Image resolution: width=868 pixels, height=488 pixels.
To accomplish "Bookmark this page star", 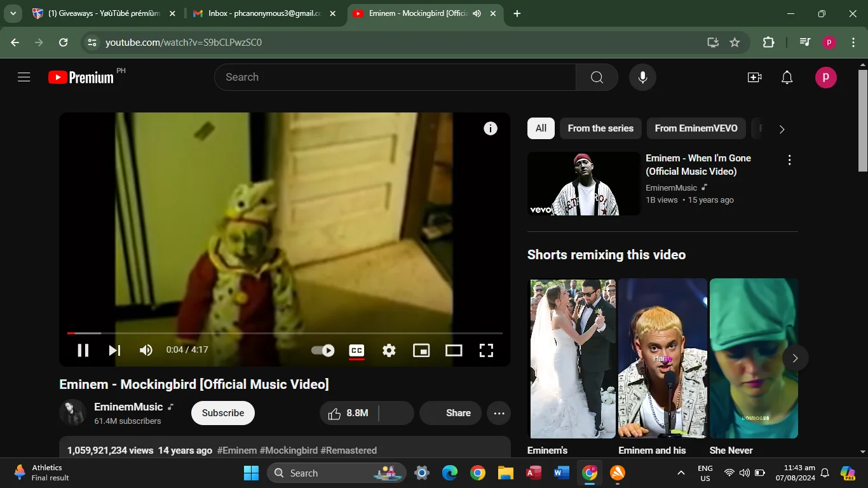I will tap(735, 42).
